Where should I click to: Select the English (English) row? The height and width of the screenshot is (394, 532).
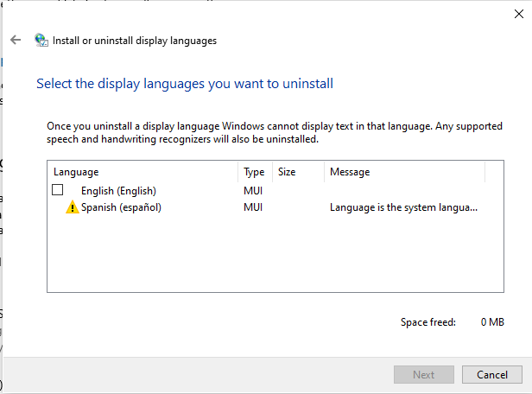point(266,191)
